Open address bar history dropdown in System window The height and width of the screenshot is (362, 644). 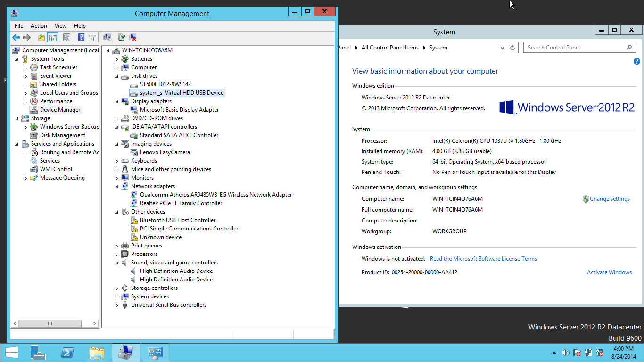click(503, 48)
